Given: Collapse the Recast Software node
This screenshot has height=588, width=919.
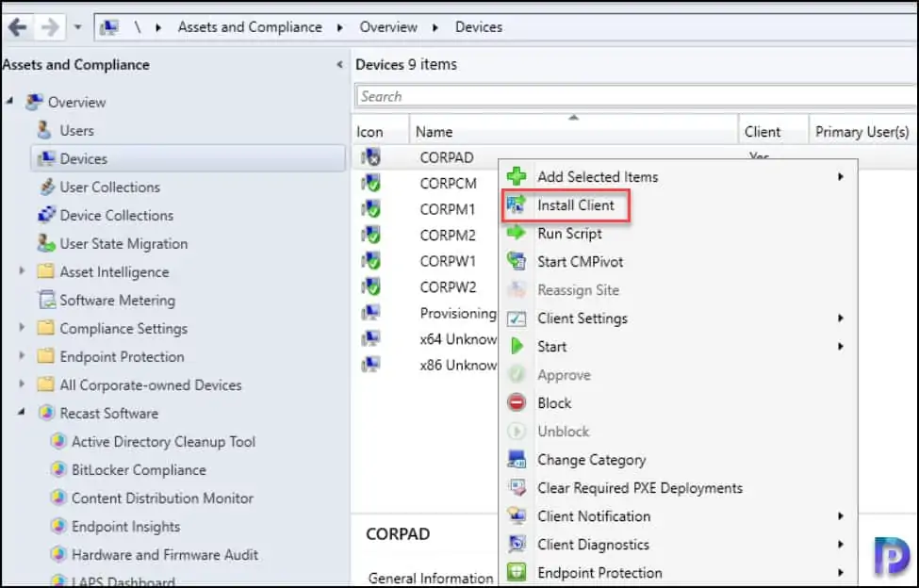Looking at the screenshot, I should coord(22,413).
